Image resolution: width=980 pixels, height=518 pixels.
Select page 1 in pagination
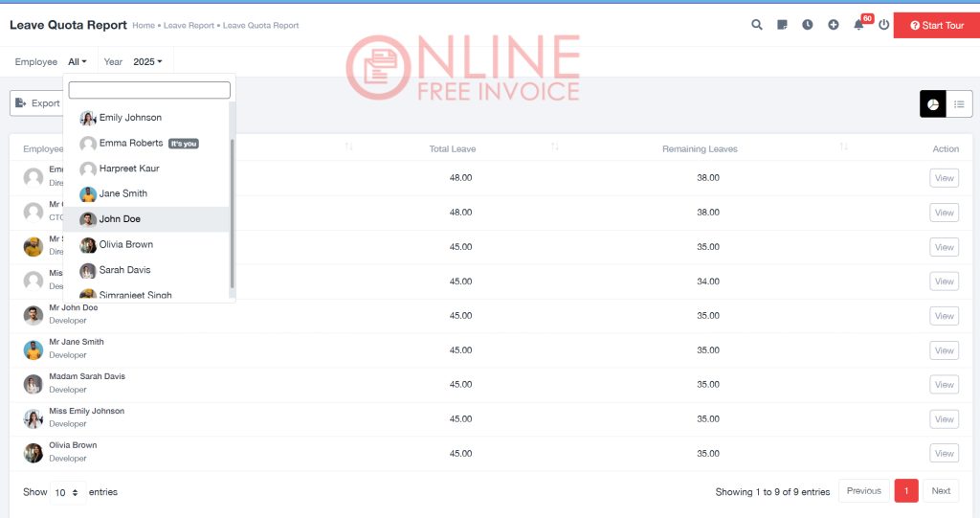(906, 491)
